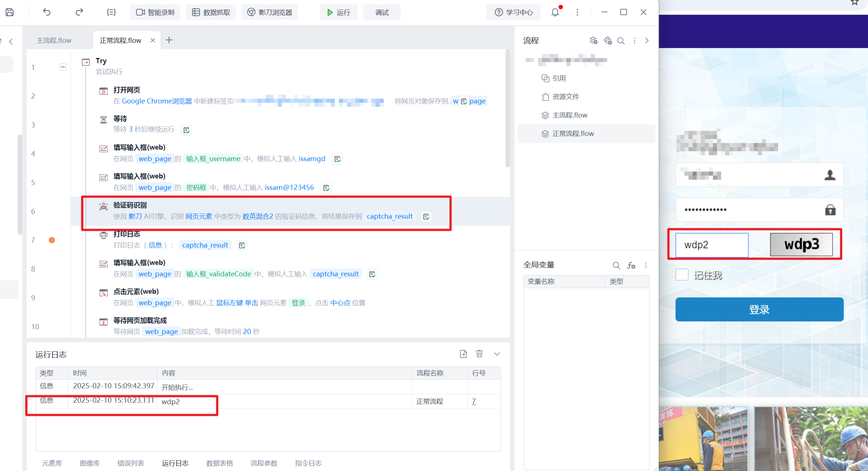Screen dimensions: 868x471
Task: Open the 元素库 bottom tab
Action: [x=52, y=463]
